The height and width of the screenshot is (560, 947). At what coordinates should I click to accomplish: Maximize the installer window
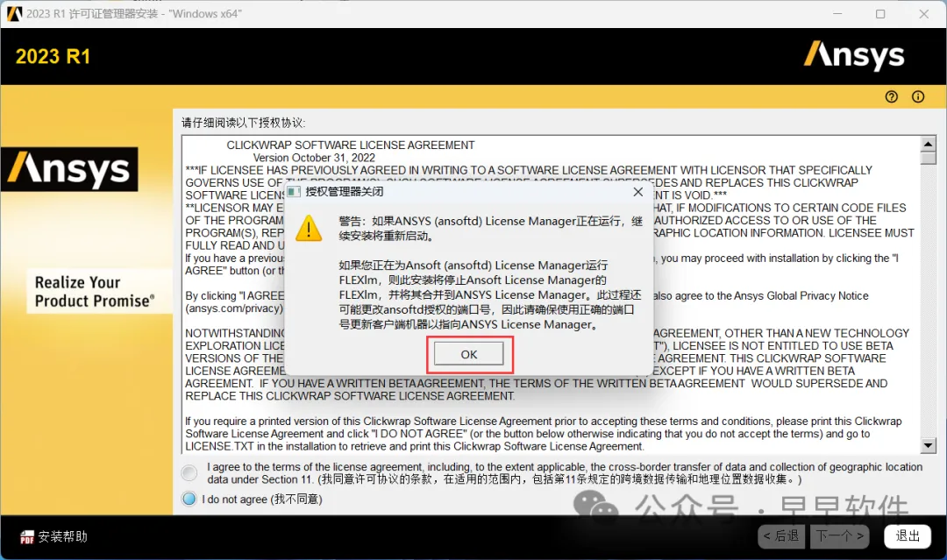(x=880, y=13)
